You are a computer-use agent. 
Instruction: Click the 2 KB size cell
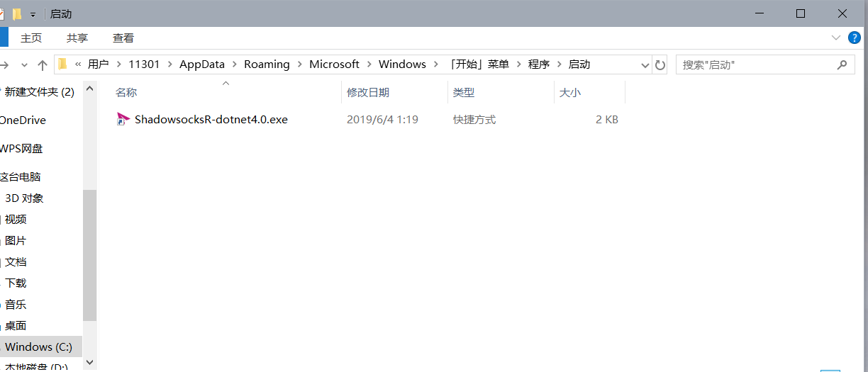point(607,120)
